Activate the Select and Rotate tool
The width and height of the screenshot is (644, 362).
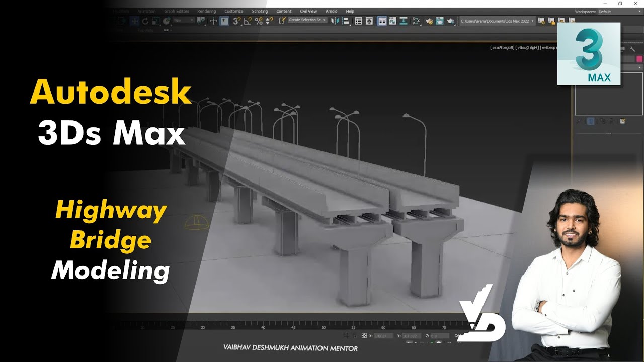pyautogui.click(x=145, y=21)
